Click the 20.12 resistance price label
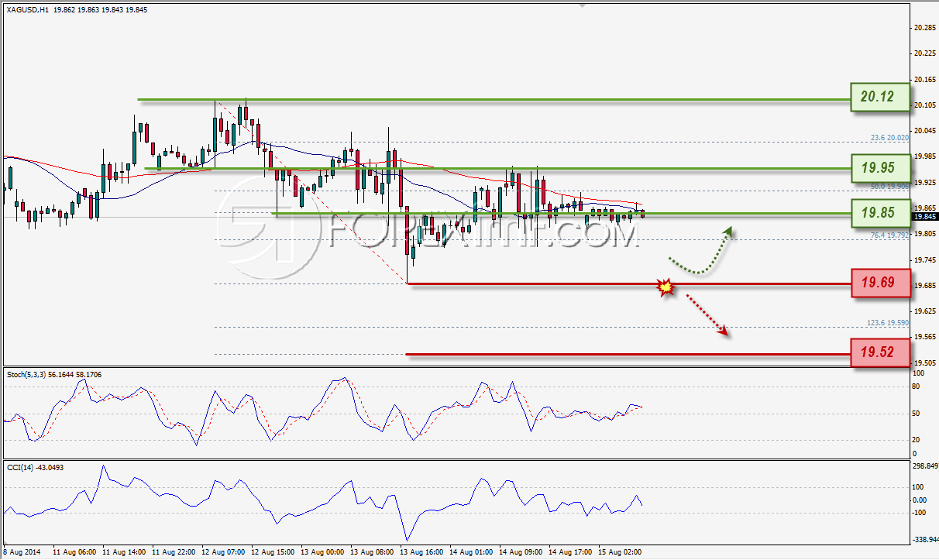939x560 pixels. click(879, 97)
